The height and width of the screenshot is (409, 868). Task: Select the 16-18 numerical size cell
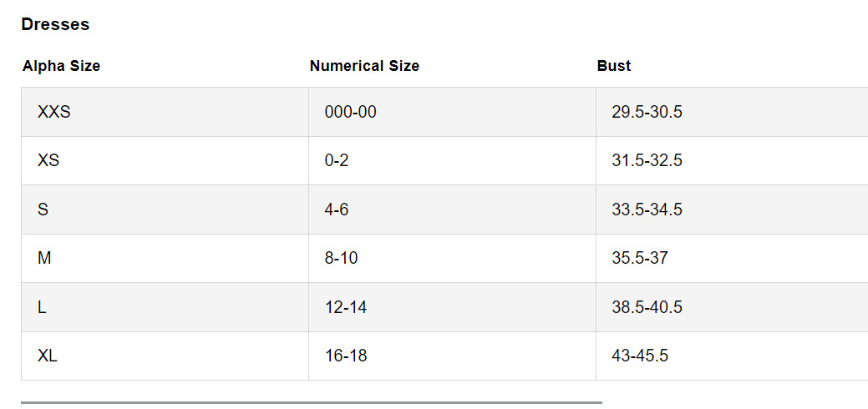pyautogui.click(x=452, y=356)
